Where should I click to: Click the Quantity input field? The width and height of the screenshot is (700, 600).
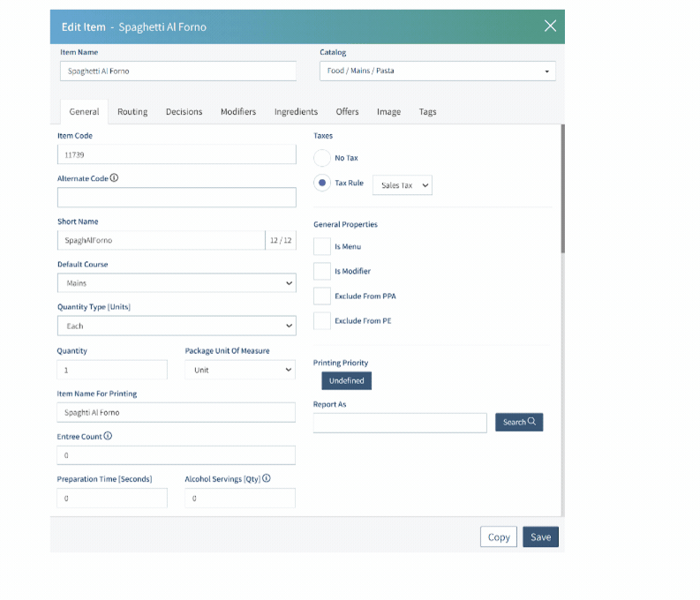pos(112,370)
